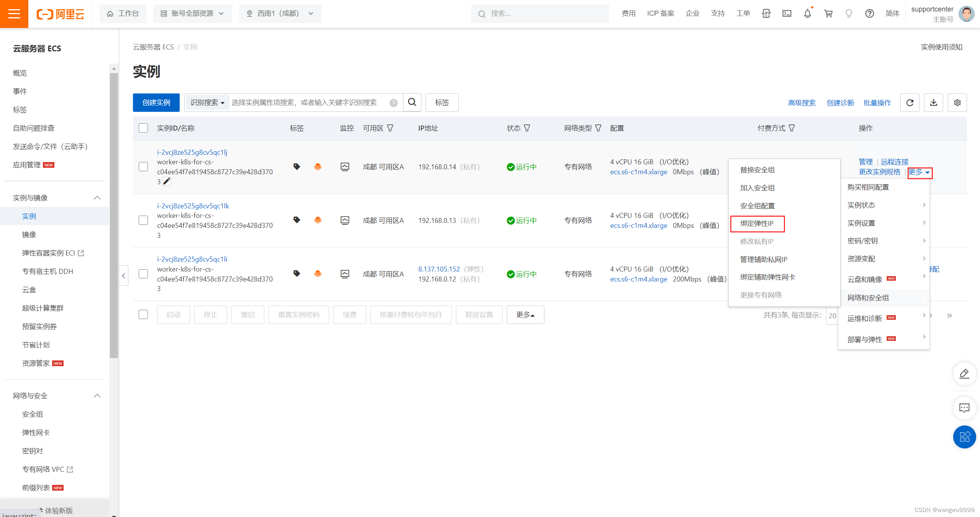Open the CloudShell terminal icon in top bar
Screen dimensions: 980x517
tap(787, 13)
